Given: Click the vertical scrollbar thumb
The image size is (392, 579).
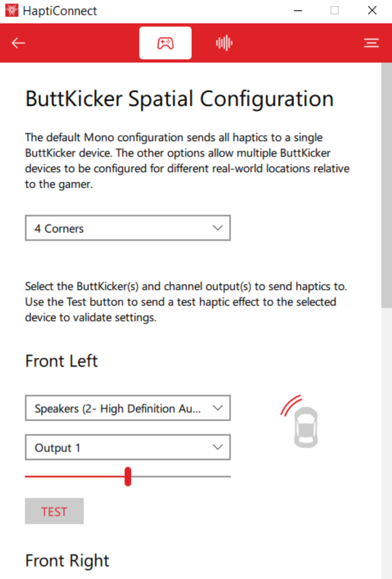Looking at the screenshot, I should 386,185.
